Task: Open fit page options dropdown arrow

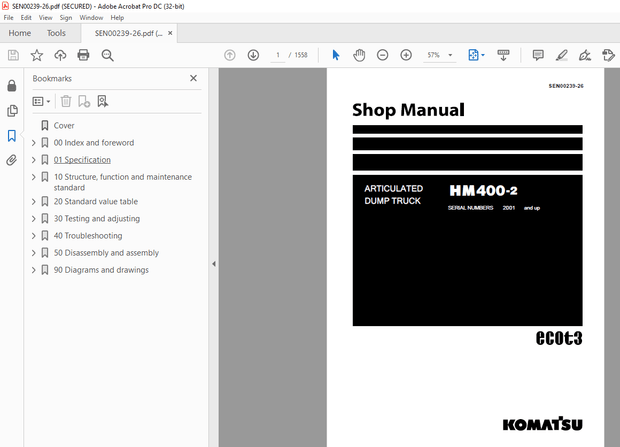Action: tap(483, 55)
